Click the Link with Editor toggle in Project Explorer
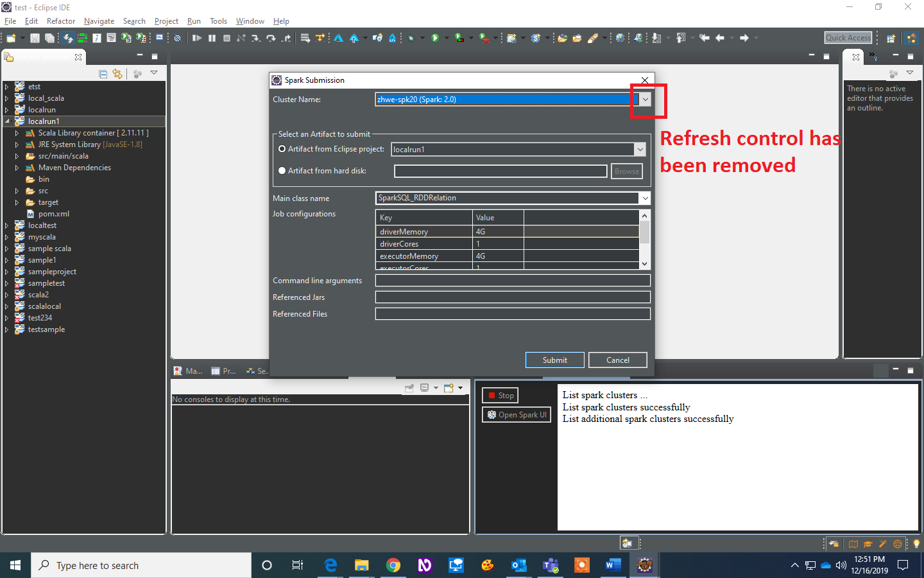924x578 pixels. point(117,73)
